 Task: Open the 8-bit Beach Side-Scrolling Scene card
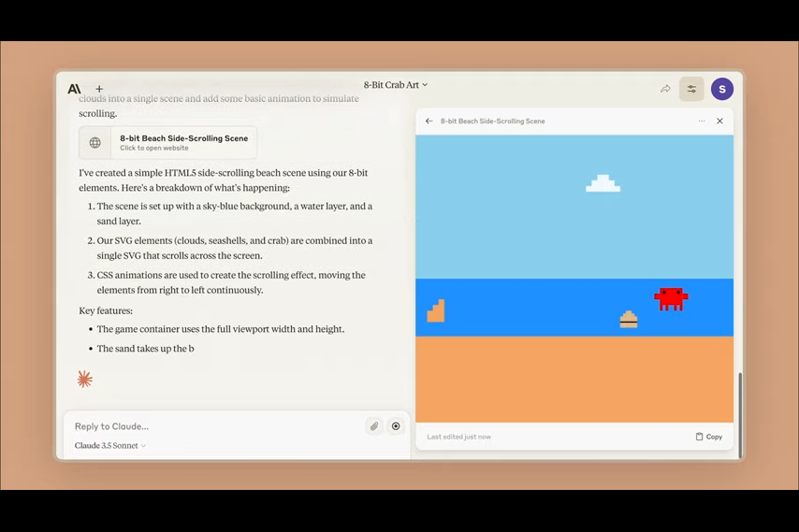click(168, 142)
